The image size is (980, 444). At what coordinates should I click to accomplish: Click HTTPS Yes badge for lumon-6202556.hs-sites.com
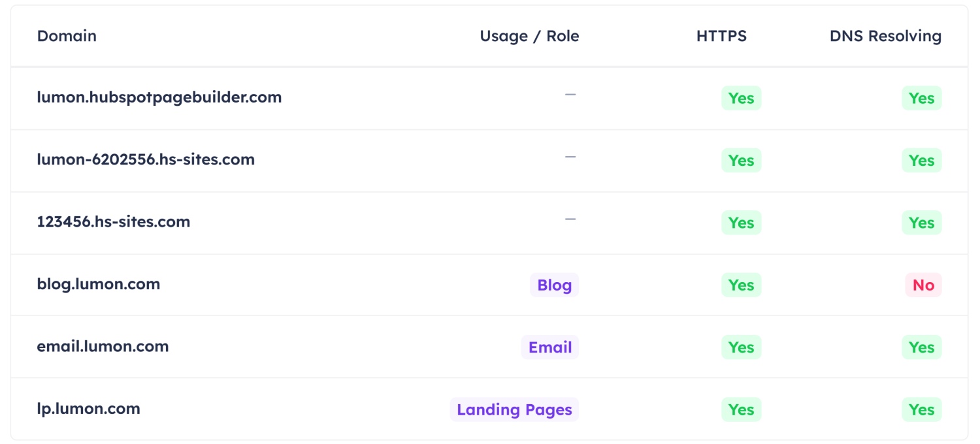tap(741, 161)
